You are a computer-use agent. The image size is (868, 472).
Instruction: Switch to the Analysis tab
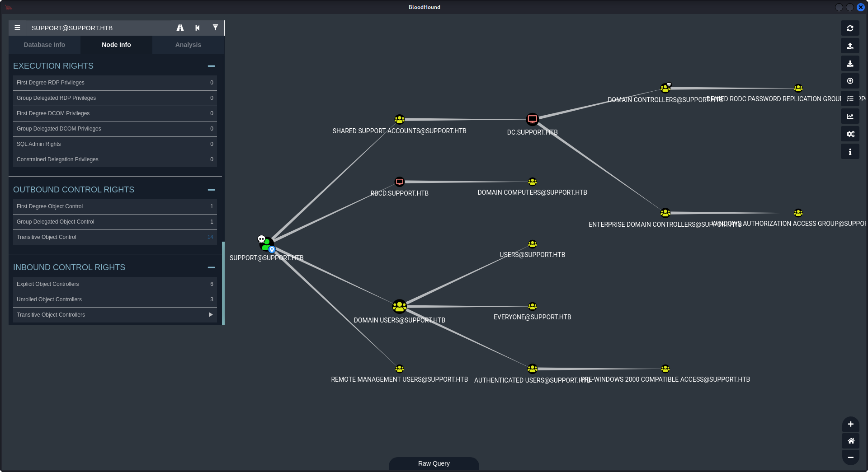(x=188, y=45)
